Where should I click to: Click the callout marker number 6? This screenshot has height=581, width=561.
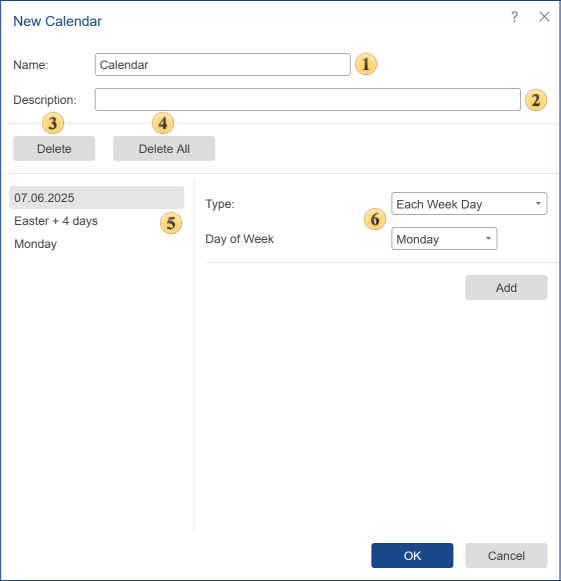[375, 219]
